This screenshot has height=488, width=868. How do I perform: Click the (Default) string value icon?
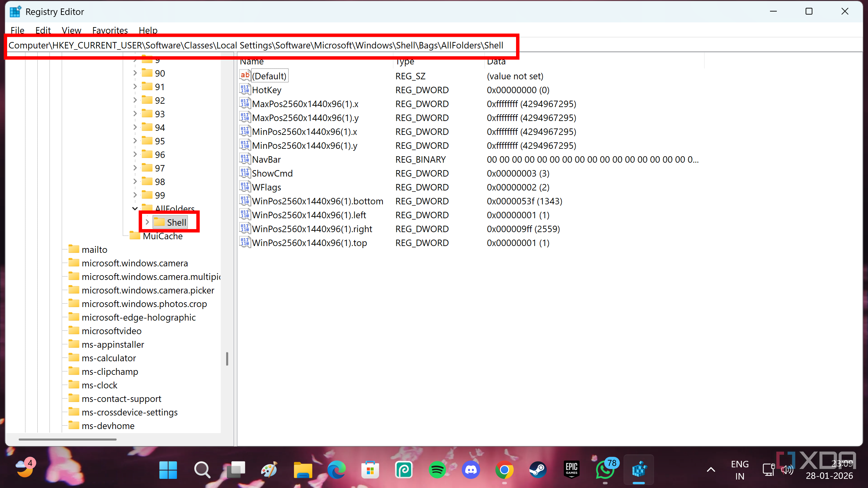click(245, 76)
